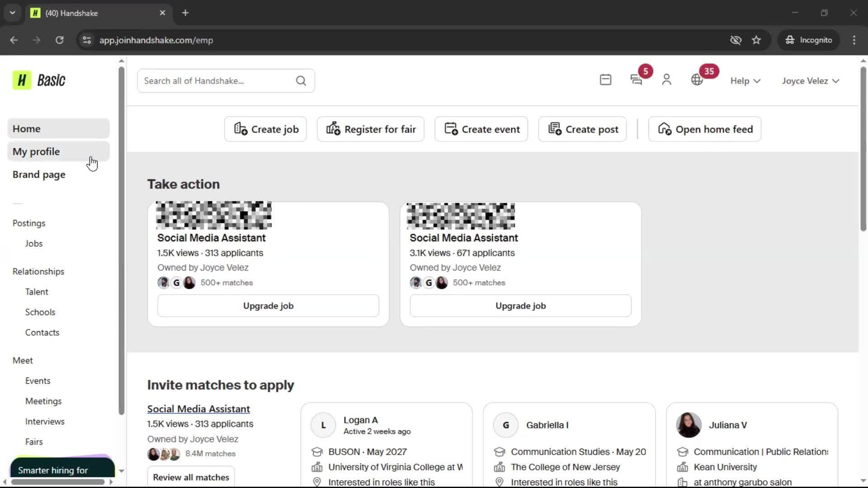Open the Joyce Velez account menu
868x488 pixels.
[810, 81]
